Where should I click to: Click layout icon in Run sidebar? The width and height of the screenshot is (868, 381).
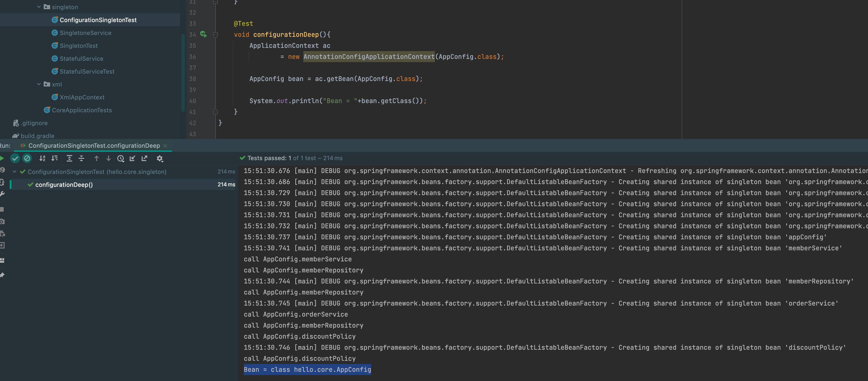[2, 260]
